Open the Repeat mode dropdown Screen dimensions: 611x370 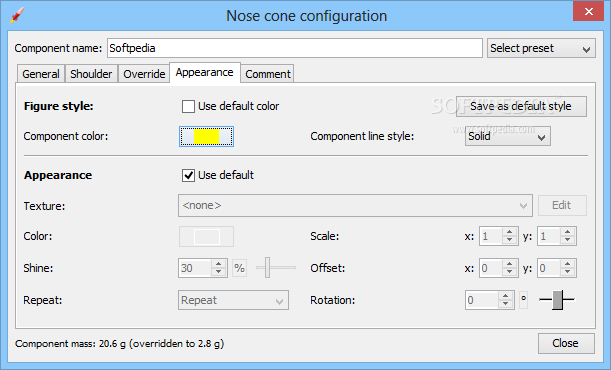(x=233, y=300)
